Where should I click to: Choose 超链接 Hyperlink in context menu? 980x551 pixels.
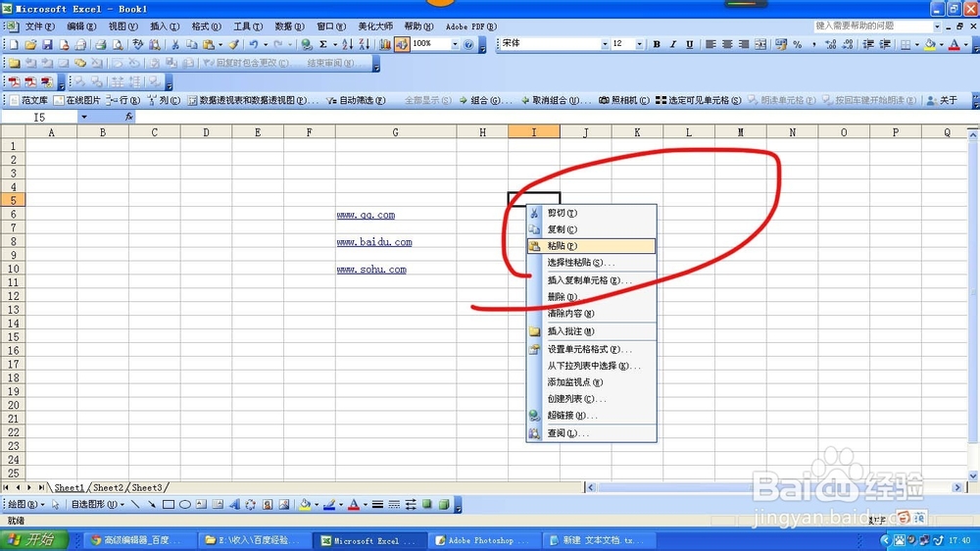pos(591,416)
